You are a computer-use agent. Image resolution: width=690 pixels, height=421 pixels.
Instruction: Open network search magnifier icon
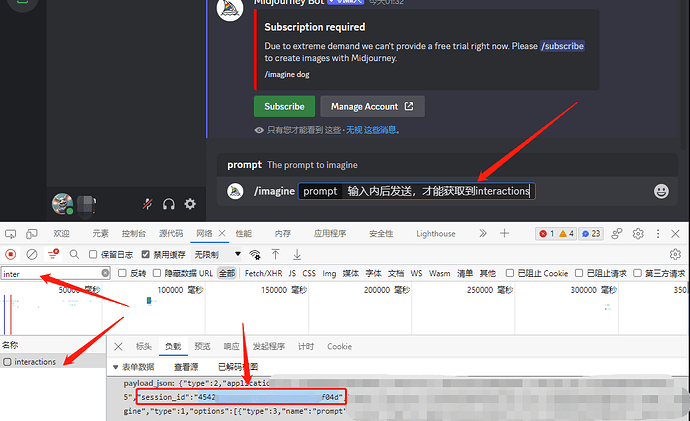click(74, 254)
